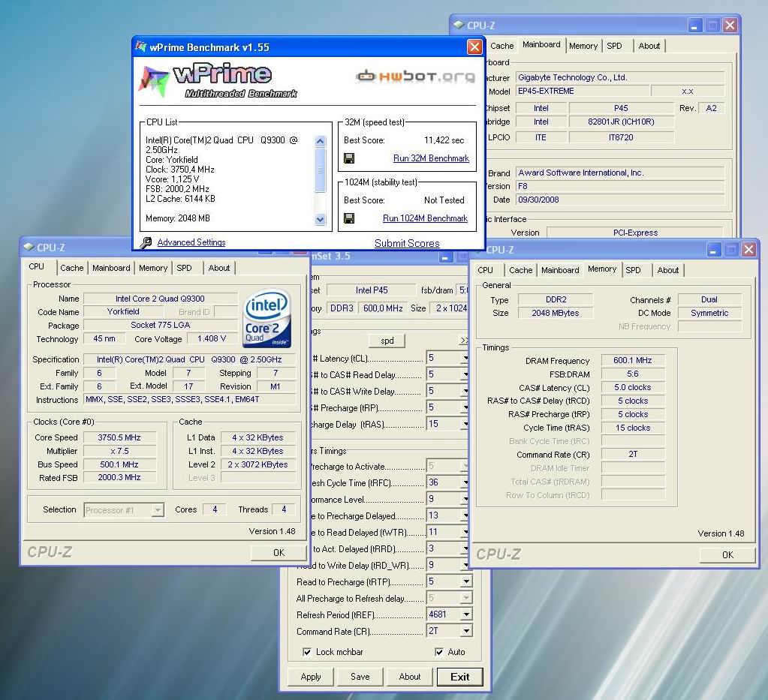This screenshot has width=768, height=700.
Task: Open the Processor #1 selection dropdown
Action: (x=157, y=510)
